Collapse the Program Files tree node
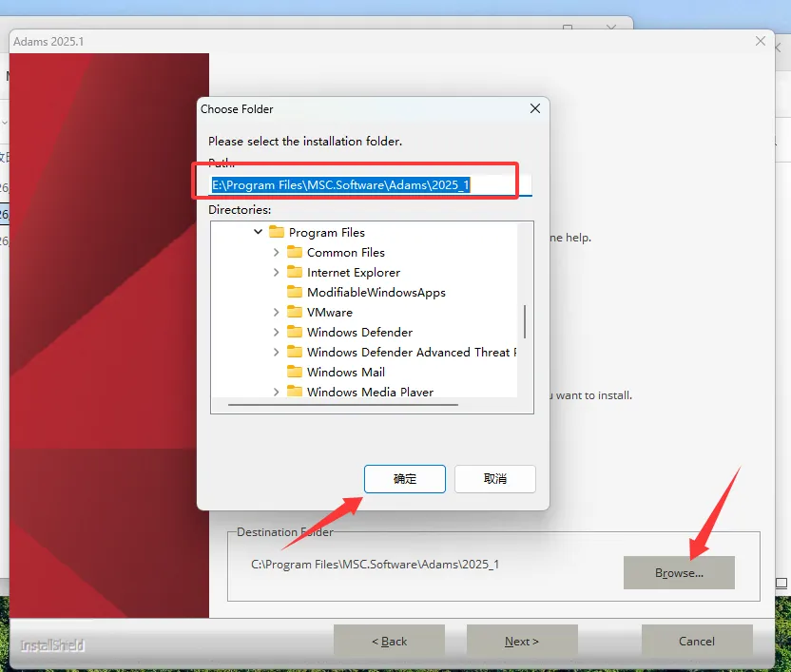Screen dimensions: 791x672 coord(258,232)
